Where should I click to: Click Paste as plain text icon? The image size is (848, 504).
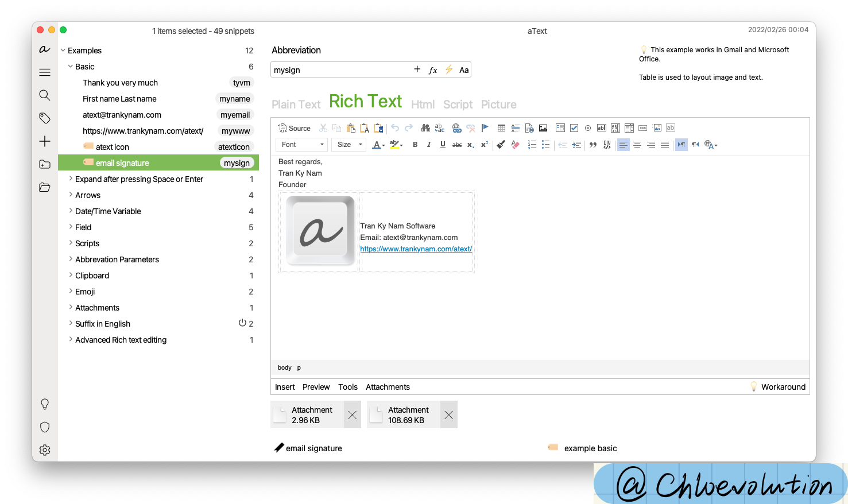tap(365, 128)
